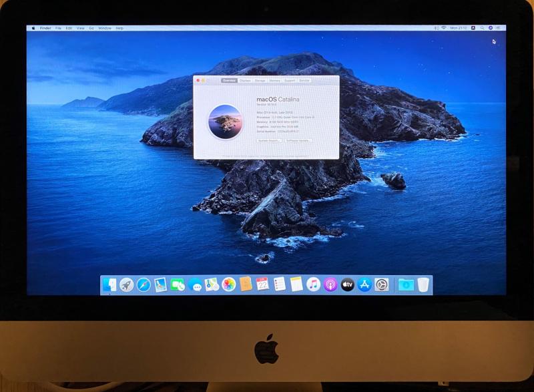The image size is (534, 392).
Task: Open Reminders from the Dock
Action: pos(280,284)
